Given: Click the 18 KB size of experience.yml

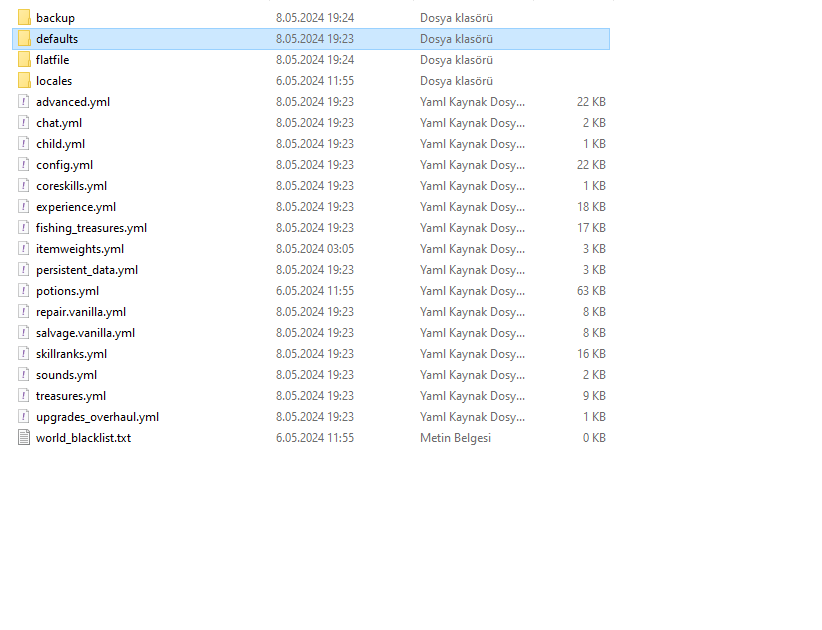Looking at the screenshot, I should pos(591,207).
